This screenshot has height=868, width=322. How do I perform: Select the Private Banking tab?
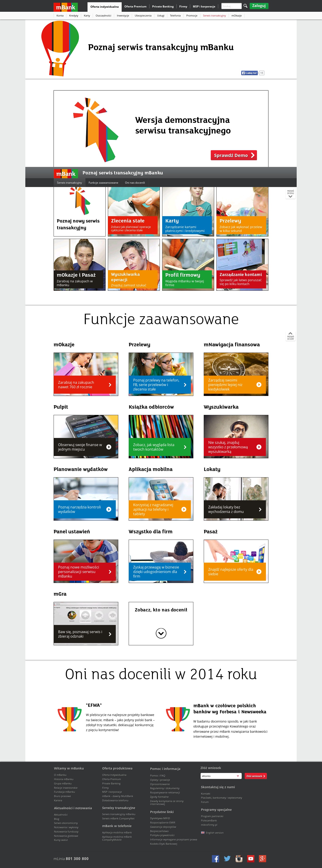(163, 6)
